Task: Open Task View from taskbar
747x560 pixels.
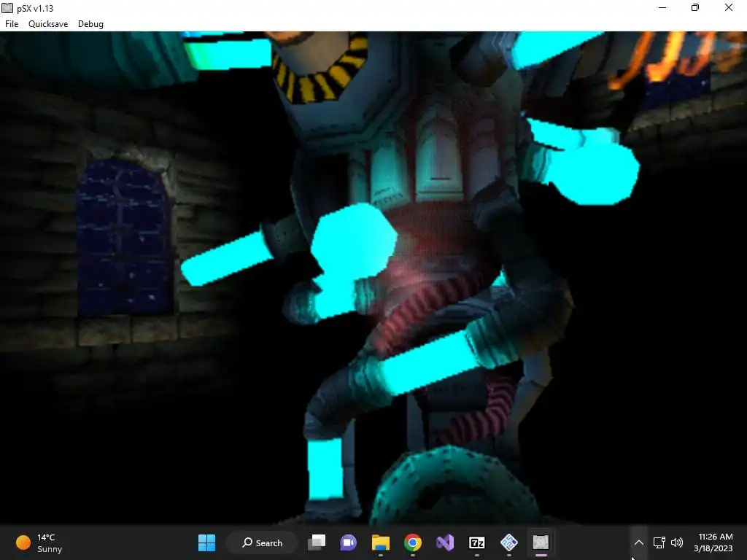Action: tap(317, 542)
